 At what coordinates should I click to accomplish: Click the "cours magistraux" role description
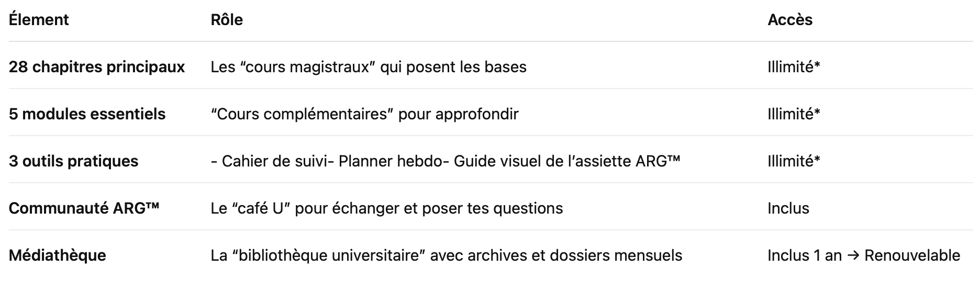(x=369, y=67)
